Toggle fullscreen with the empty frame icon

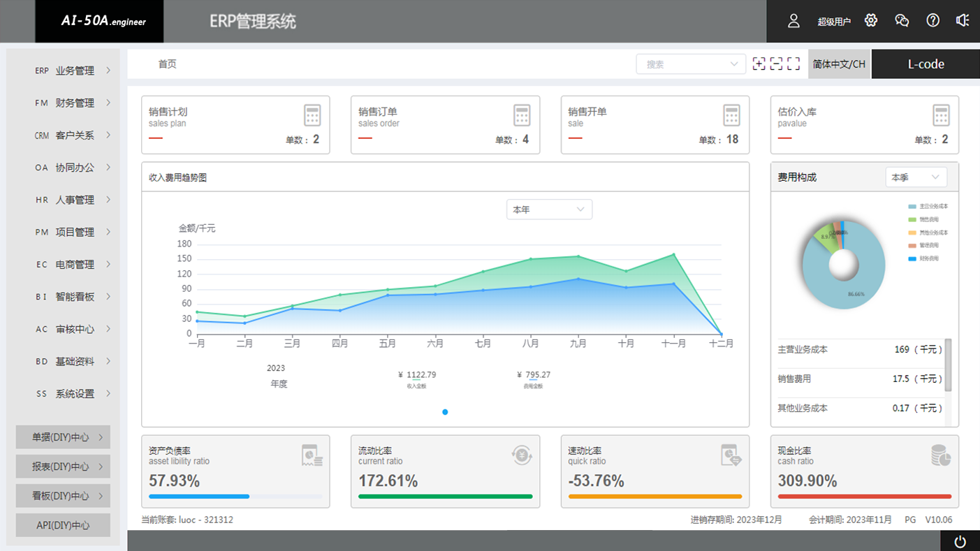[793, 64]
